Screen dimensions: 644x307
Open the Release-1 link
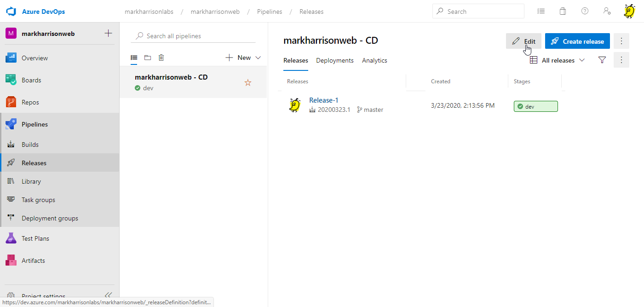coord(324,100)
